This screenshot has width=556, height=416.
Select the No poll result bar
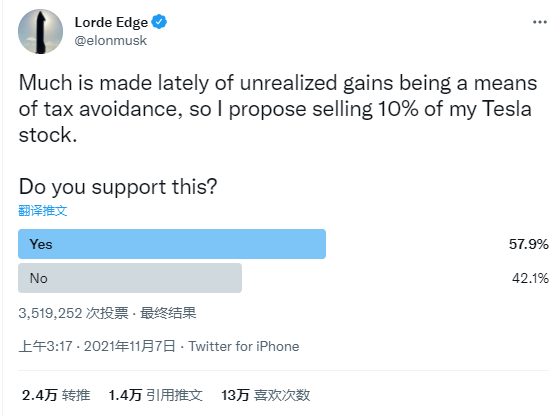click(x=130, y=278)
